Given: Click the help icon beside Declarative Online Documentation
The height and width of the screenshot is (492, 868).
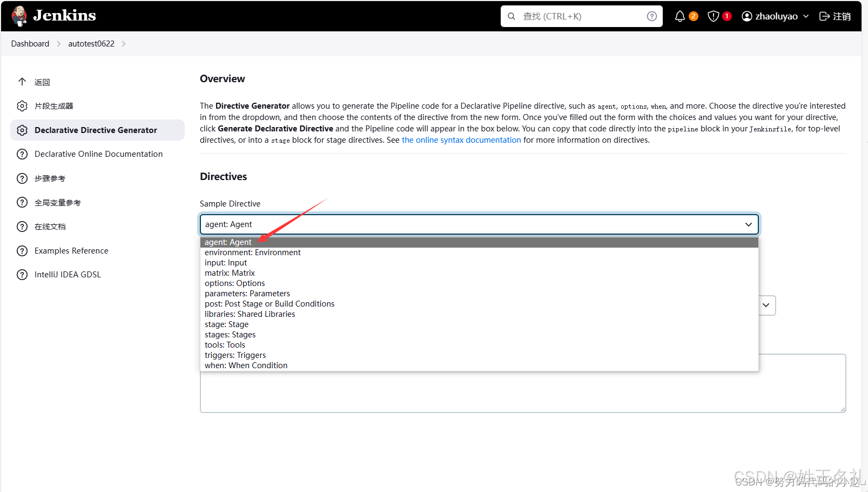Looking at the screenshot, I should [x=22, y=154].
